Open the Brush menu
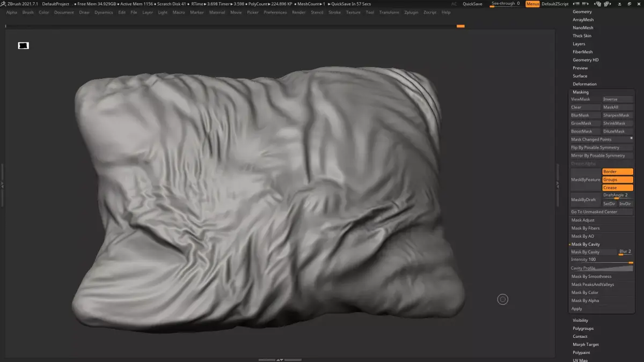Image resolution: width=644 pixels, height=362 pixels. point(28,12)
